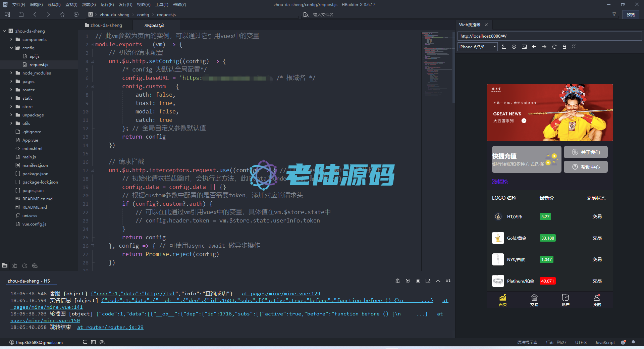This screenshot has width=644, height=349.
Task: Click the rerun icon in console toolbar
Action: (408, 281)
